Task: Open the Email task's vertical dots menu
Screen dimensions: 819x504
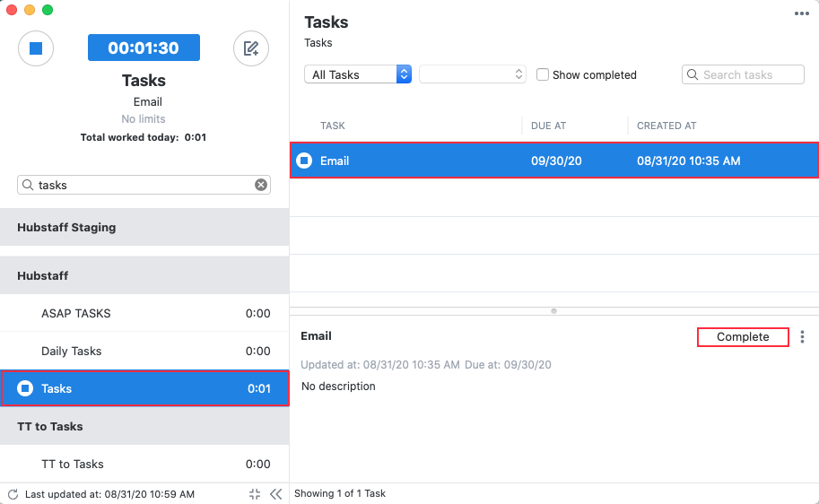Action: pyautogui.click(x=802, y=337)
